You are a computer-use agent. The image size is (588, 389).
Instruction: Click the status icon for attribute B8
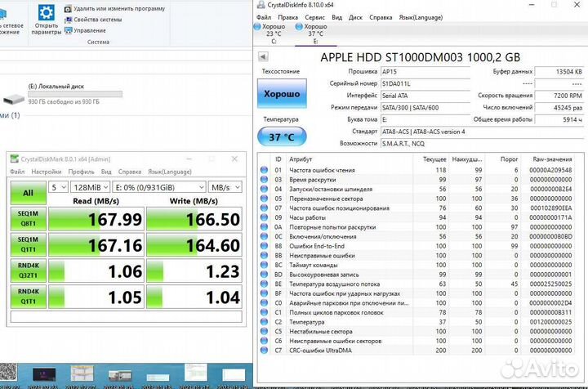(264, 246)
